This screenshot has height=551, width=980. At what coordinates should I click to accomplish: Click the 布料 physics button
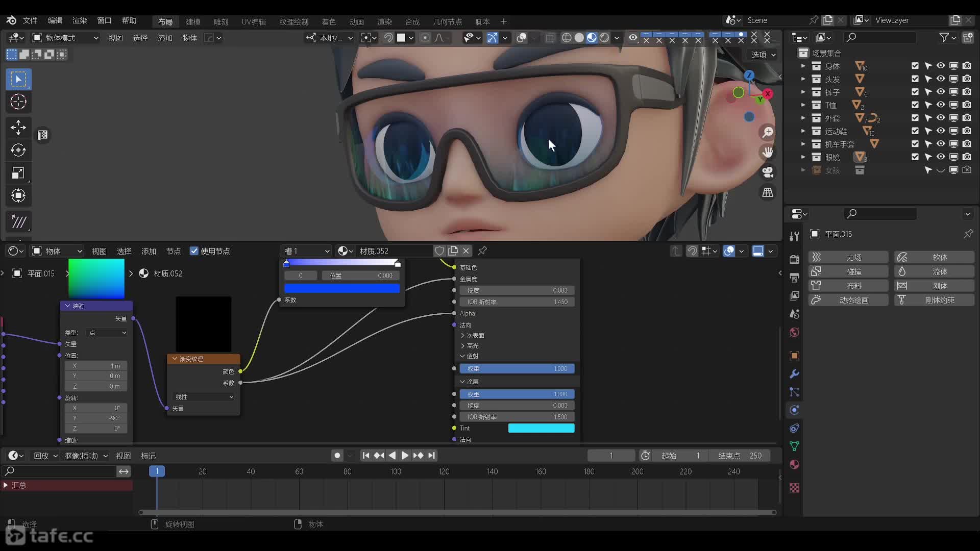pos(848,286)
